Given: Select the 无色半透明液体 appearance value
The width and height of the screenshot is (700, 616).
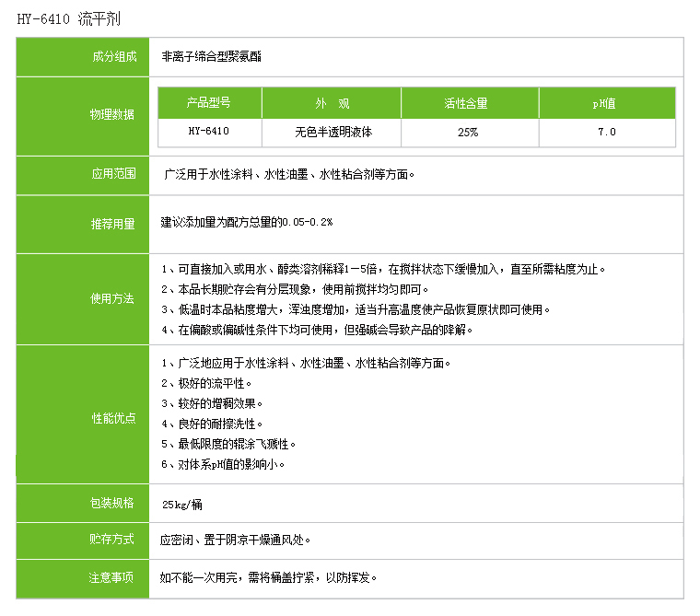Looking at the screenshot, I should (x=332, y=132).
